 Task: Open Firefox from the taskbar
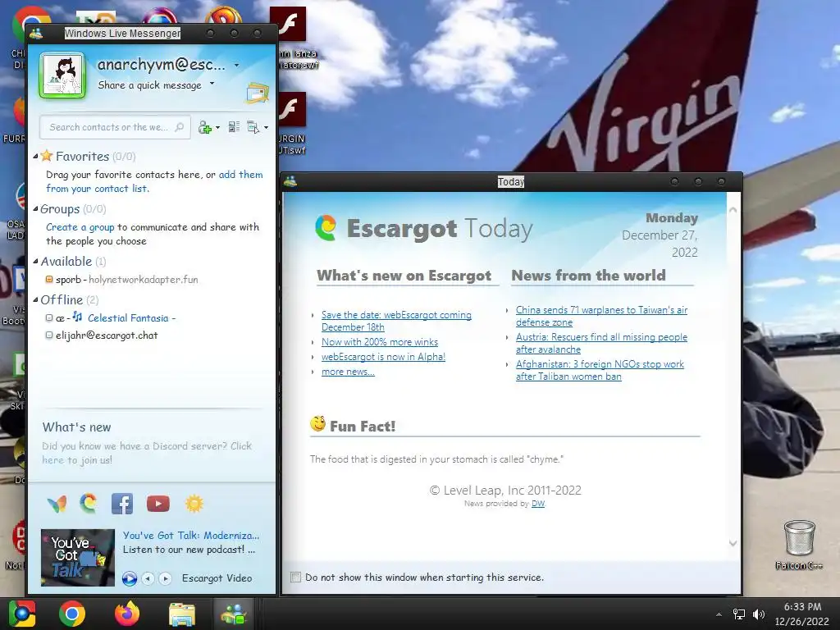pos(127,614)
